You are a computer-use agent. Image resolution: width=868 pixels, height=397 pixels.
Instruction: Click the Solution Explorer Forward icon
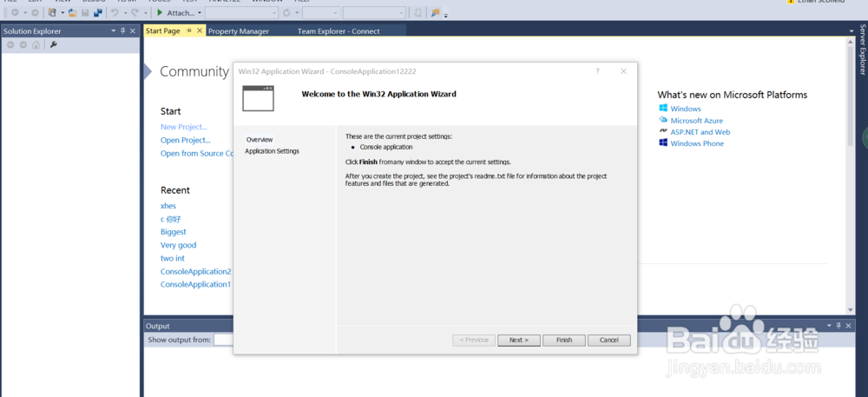click(23, 45)
